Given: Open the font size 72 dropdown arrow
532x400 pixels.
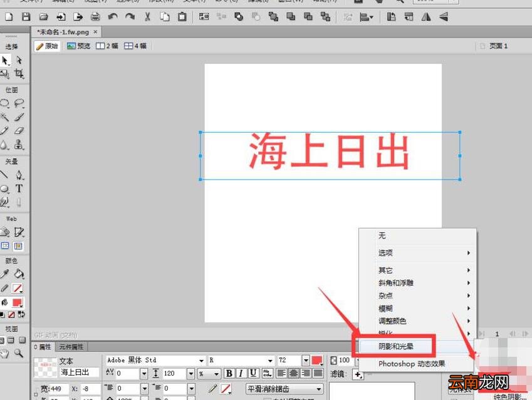Looking at the screenshot, I should [306, 360].
